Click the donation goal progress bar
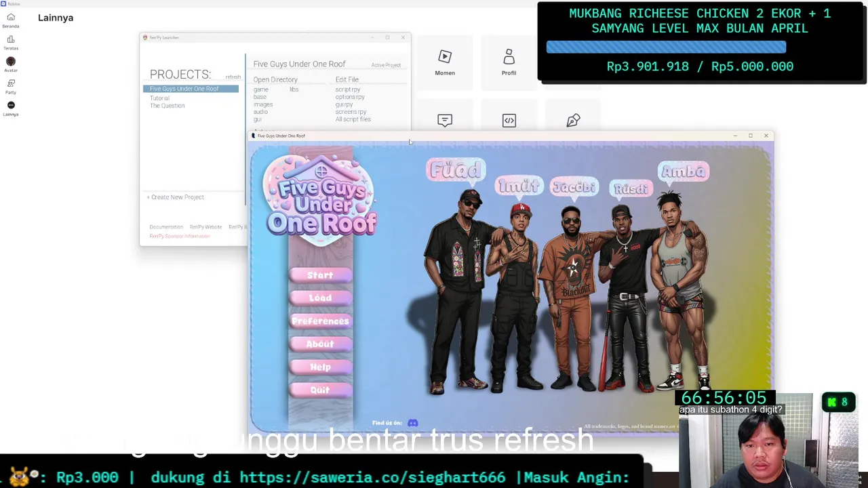This screenshot has height=488, width=868. tap(666, 47)
